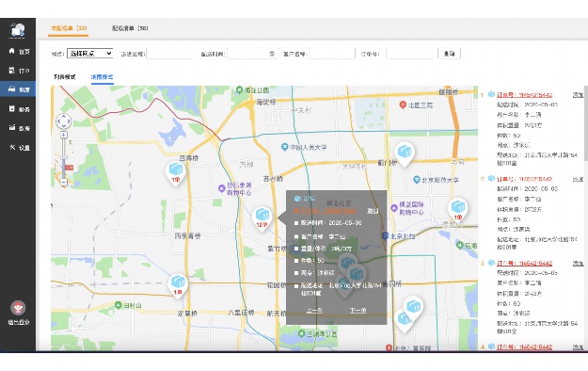Click the map zoom level slider
Screen dimensions: 588x371
[x=64, y=158]
